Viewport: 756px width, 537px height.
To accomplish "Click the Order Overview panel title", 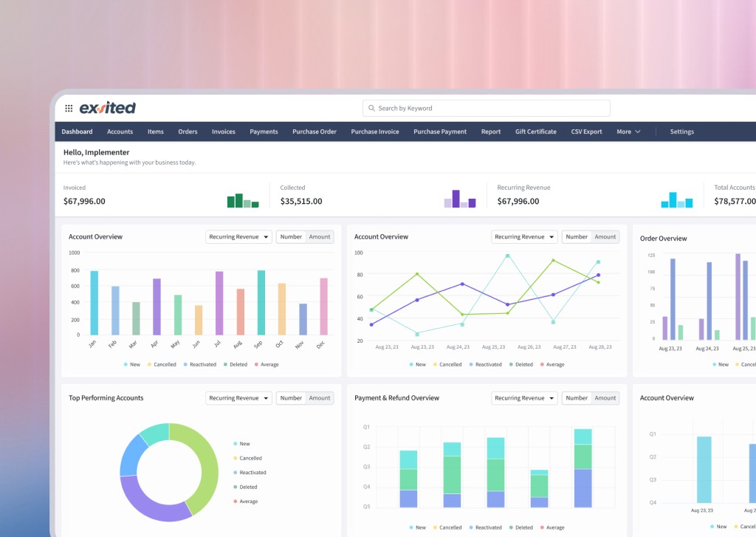I will (664, 239).
